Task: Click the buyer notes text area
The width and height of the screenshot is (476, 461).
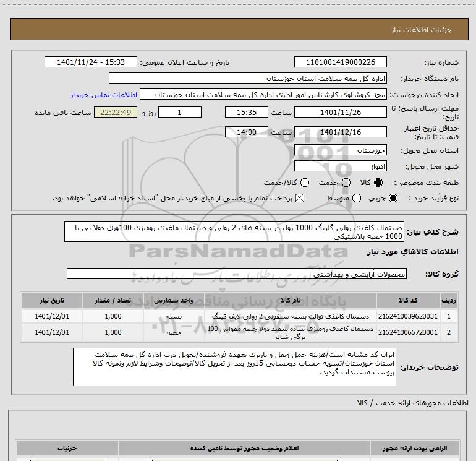Action: pos(234,367)
